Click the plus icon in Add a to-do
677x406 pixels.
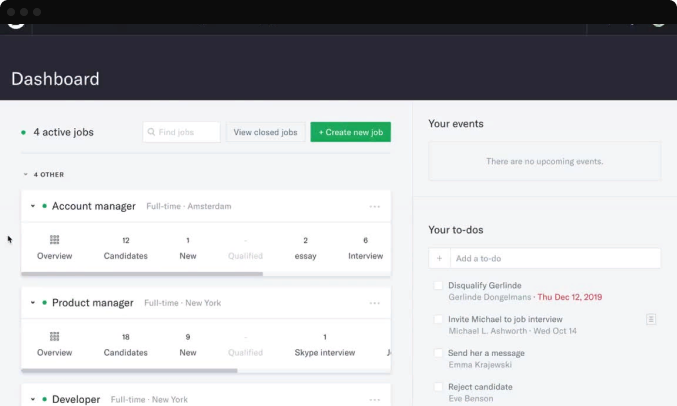pyautogui.click(x=439, y=259)
